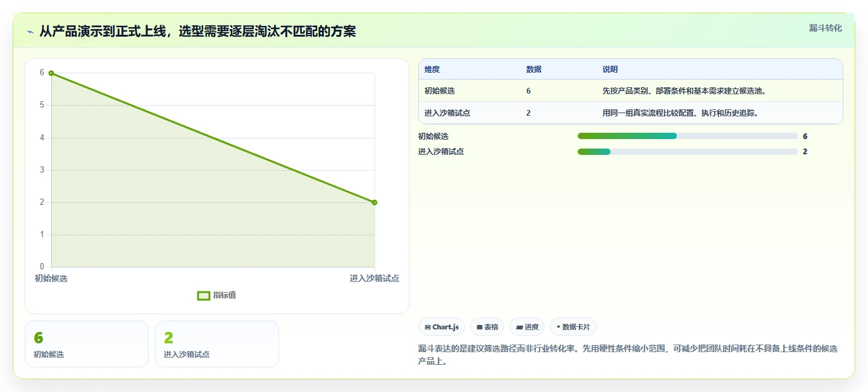
Task: Click the 表格 chip
Action: click(487, 327)
